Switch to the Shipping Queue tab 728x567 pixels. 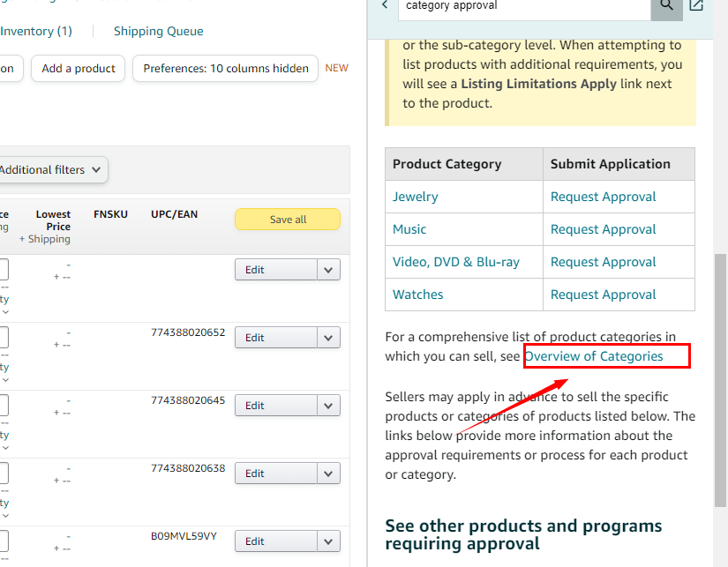[x=158, y=31]
